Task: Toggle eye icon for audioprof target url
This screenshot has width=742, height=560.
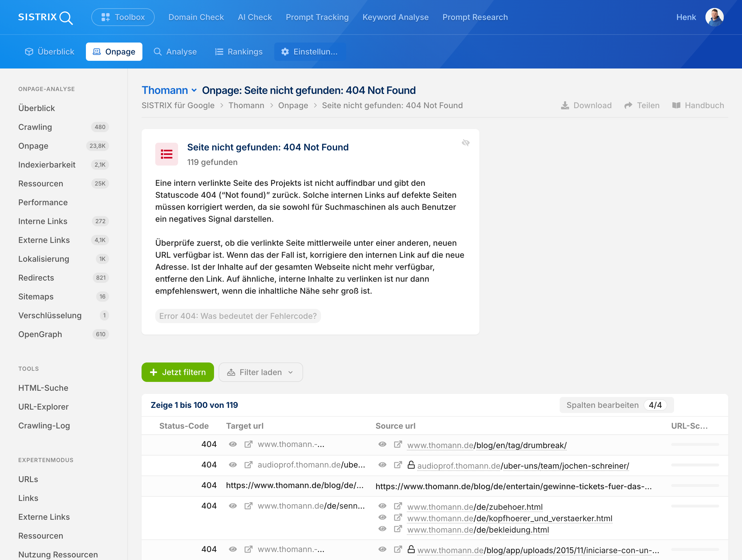Action: [233, 465]
